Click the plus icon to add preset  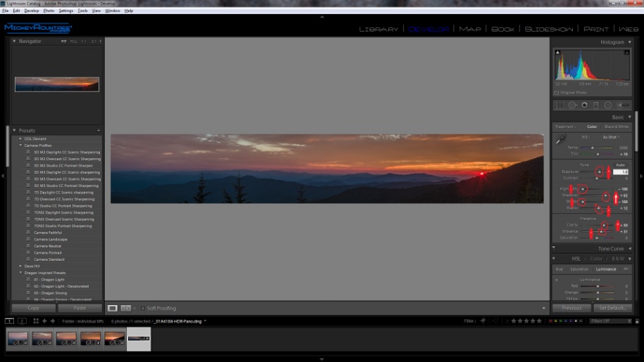click(x=99, y=131)
